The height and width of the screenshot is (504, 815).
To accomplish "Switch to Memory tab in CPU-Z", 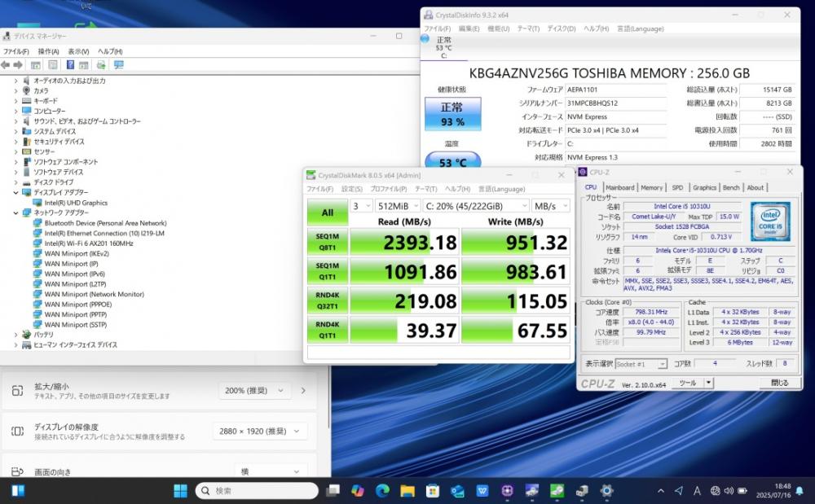I will pos(651,187).
